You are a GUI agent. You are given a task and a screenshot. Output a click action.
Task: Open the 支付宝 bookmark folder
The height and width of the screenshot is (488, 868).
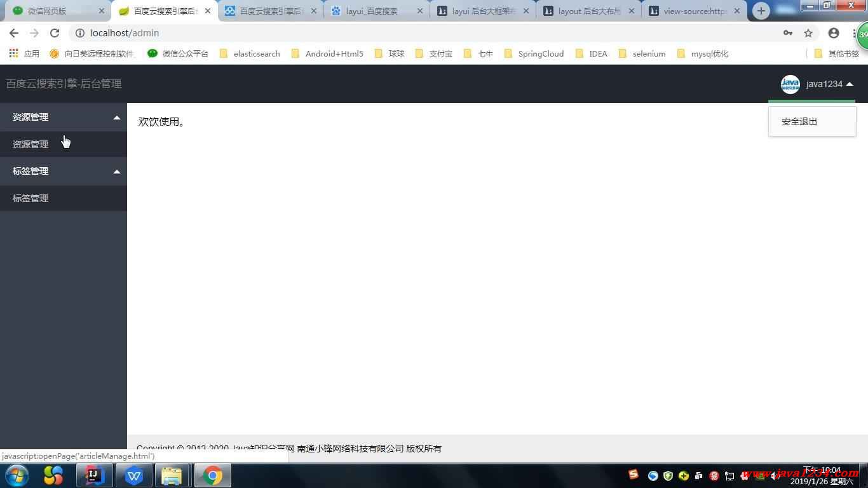coord(434,53)
